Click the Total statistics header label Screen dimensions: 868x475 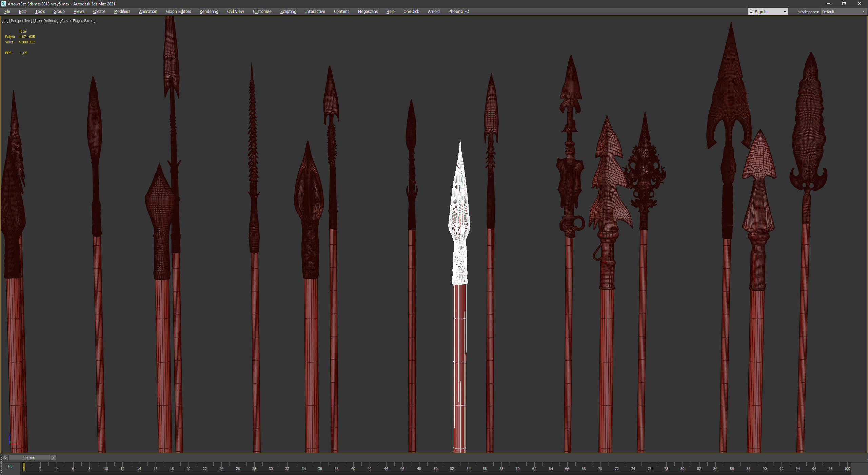23,31
